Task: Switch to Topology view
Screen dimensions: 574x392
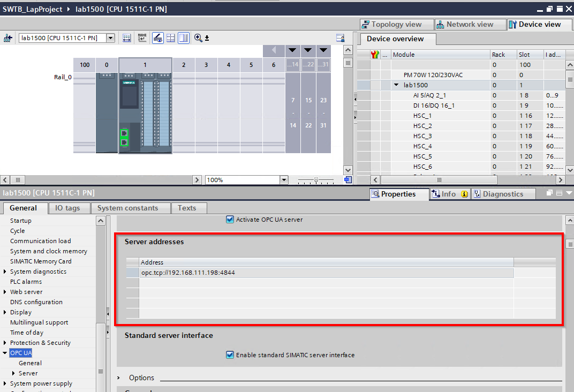Action: coord(396,24)
